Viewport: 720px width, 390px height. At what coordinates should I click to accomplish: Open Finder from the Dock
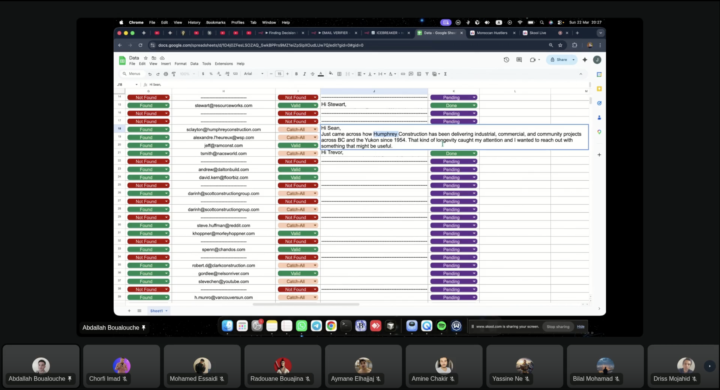[x=227, y=326]
